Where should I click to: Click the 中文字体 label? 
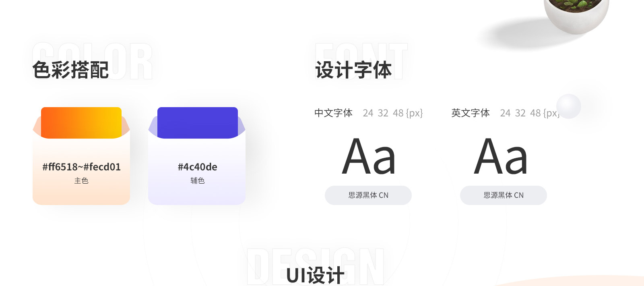(334, 113)
